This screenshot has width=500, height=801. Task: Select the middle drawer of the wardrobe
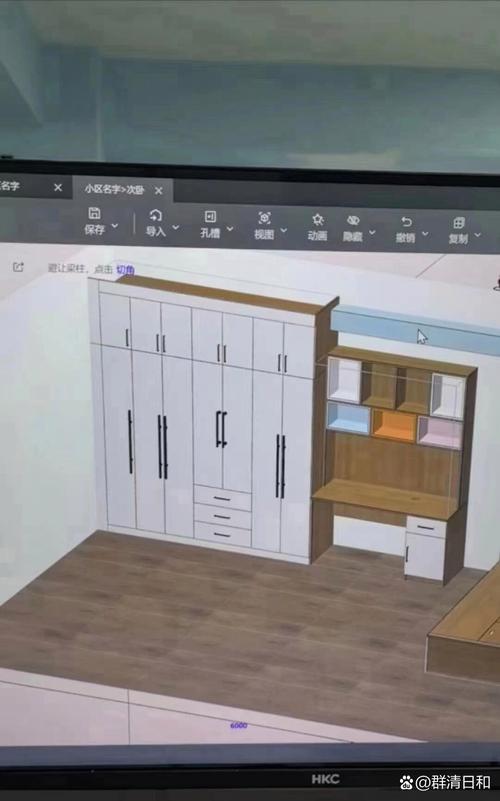click(222, 516)
